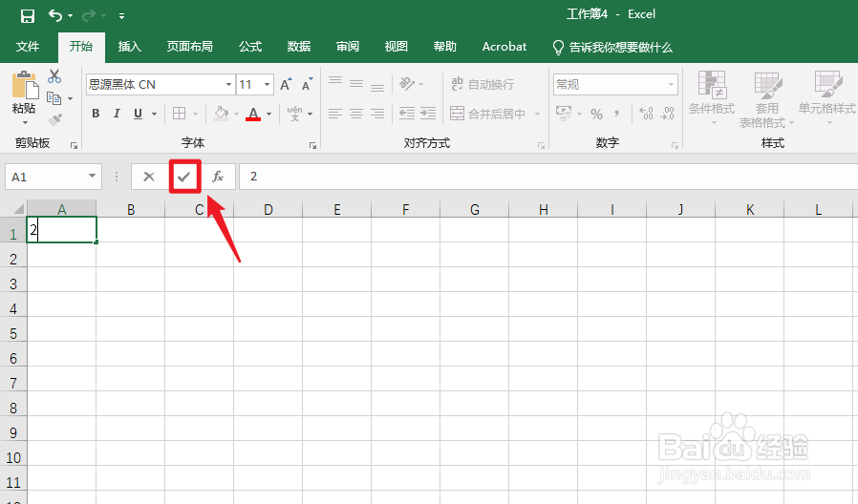Screen dimensions: 858x504
Task: Open the 帮助 tab
Action: 445,47
